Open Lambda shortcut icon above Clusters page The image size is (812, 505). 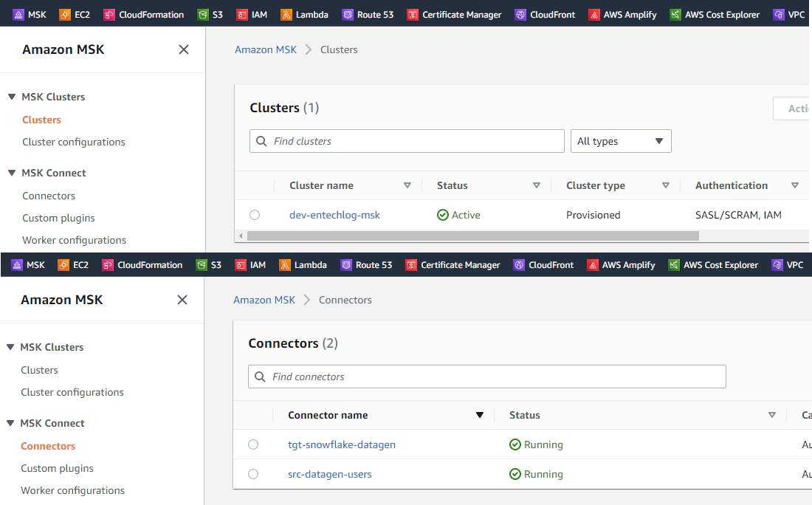click(286, 15)
